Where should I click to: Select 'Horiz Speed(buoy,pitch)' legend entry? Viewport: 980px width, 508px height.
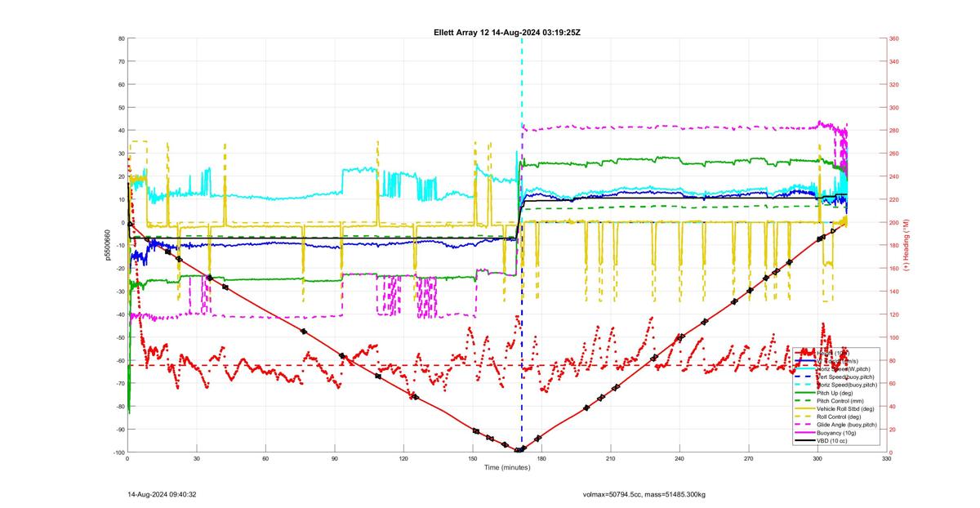click(847, 385)
